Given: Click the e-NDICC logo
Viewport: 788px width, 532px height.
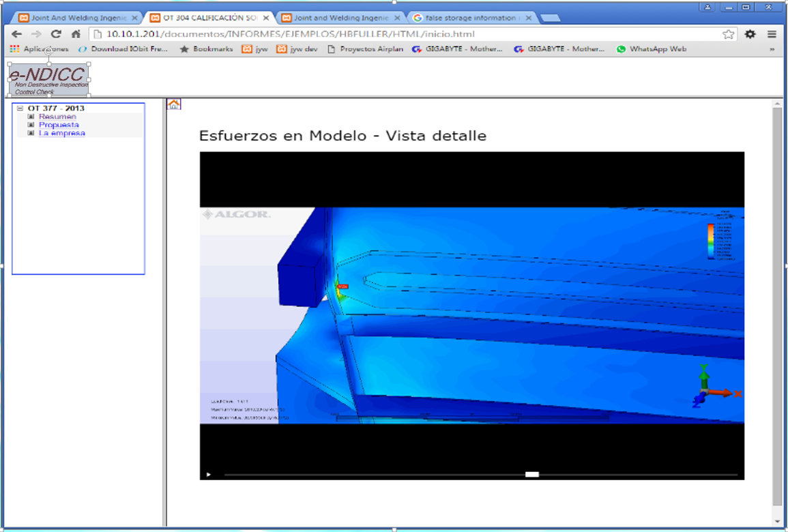Looking at the screenshot, I should tap(48, 80).
